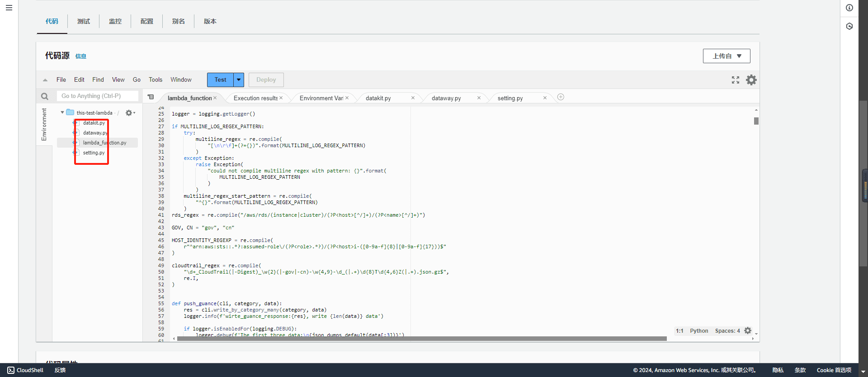
Task: Click the editor vertical scrollbar thumb
Action: tap(756, 121)
